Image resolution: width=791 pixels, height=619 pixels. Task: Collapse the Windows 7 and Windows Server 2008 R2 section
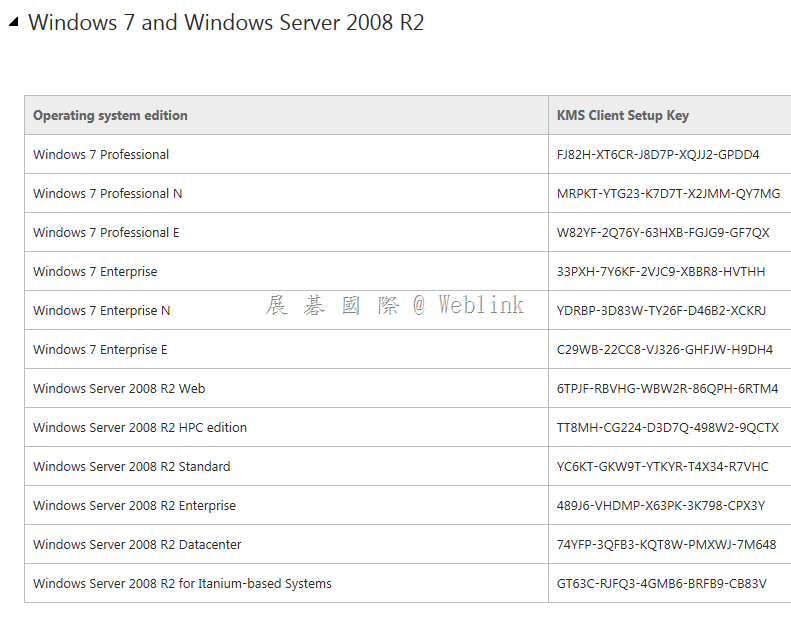click(14, 22)
